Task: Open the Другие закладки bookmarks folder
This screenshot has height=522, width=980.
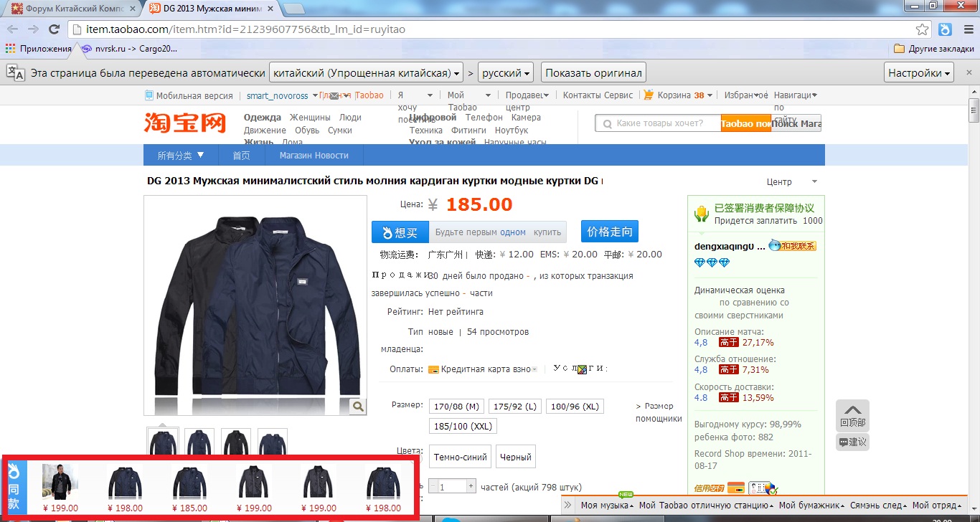Action: click(x=935, y=49)
